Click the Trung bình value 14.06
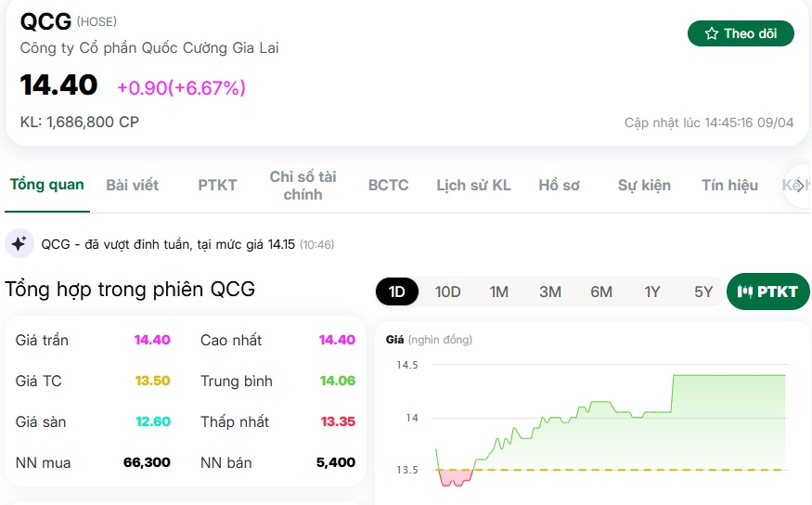 [338, 381]
